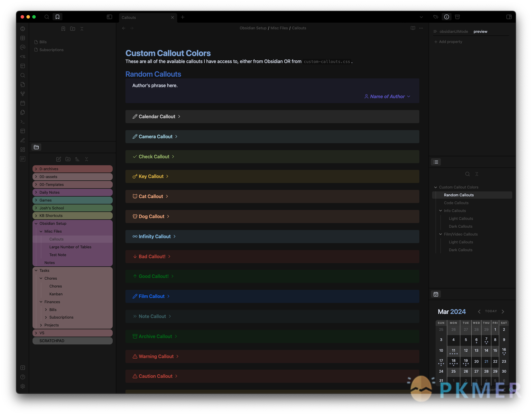Close the Callouts tab
Image resolution: width=532 pixels, height=415 pixels.
(172, 17)
